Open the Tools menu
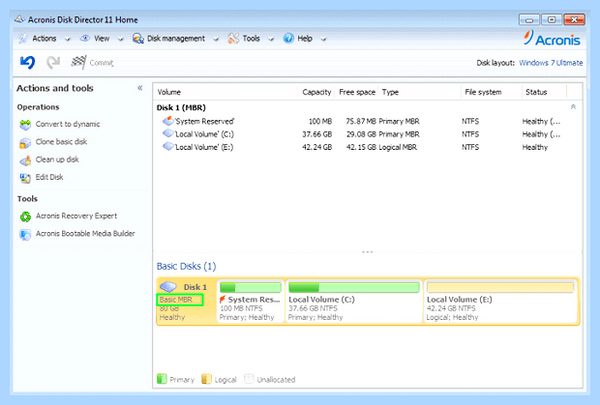600x405 pixels. point(251,38)
